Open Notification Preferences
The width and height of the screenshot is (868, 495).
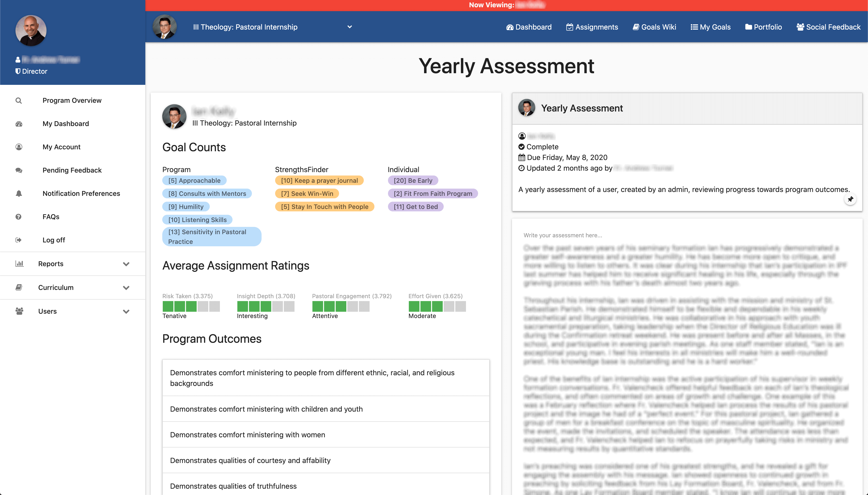(73, 193)
